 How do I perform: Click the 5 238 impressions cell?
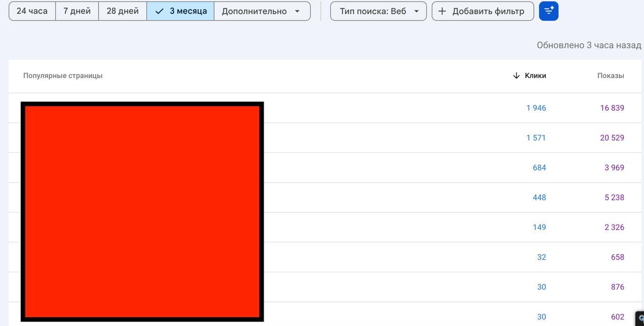614,197
